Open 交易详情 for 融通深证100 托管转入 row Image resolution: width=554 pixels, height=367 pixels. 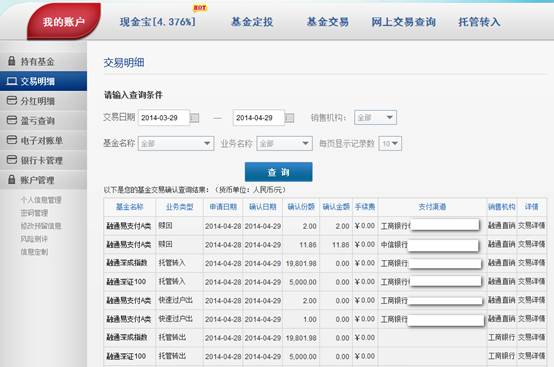pos(531,282)
